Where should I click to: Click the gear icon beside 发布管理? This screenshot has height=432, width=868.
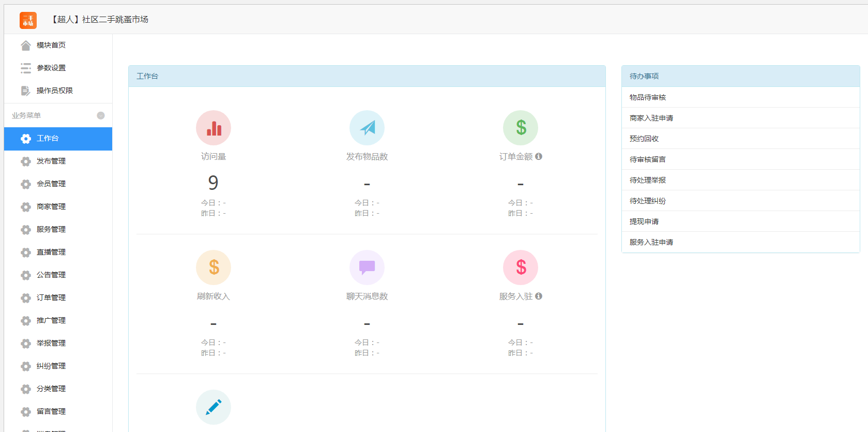pyautogui.click(x=26, y=161)
